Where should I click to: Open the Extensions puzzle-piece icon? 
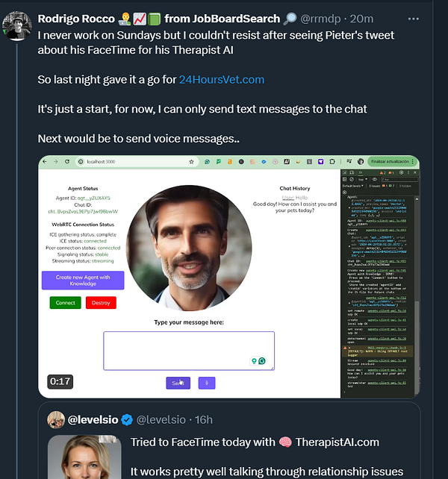(x=332, y=162)
